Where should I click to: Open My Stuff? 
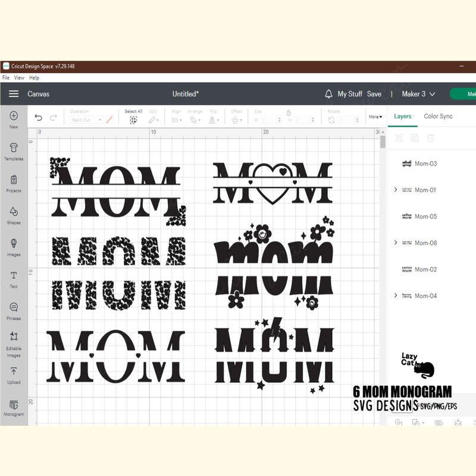(350, 94)
